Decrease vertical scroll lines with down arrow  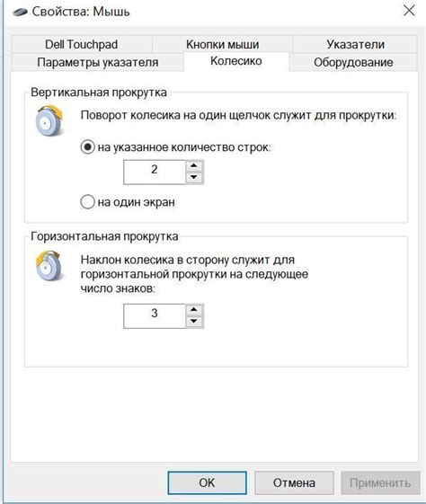pos(194,177)
